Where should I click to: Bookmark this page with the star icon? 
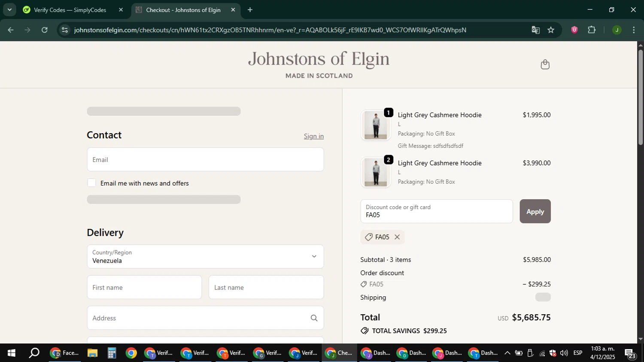point(551,30)
